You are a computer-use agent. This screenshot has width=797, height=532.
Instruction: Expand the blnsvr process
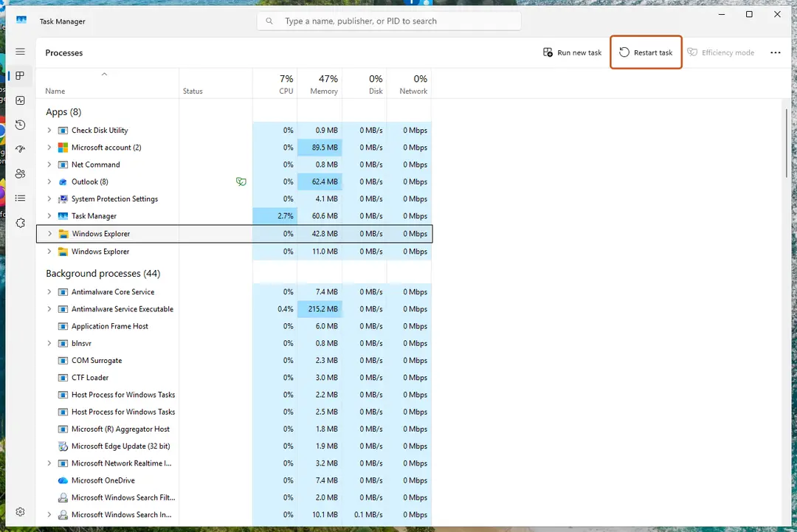(x=49, y=344)
